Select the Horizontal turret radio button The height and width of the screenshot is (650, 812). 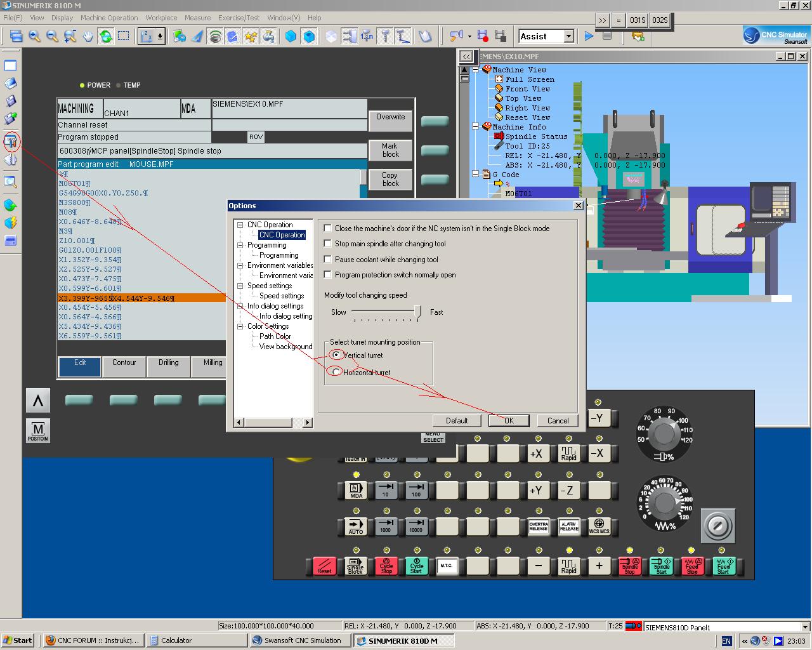pyautogui.click(x=336, y=372)
